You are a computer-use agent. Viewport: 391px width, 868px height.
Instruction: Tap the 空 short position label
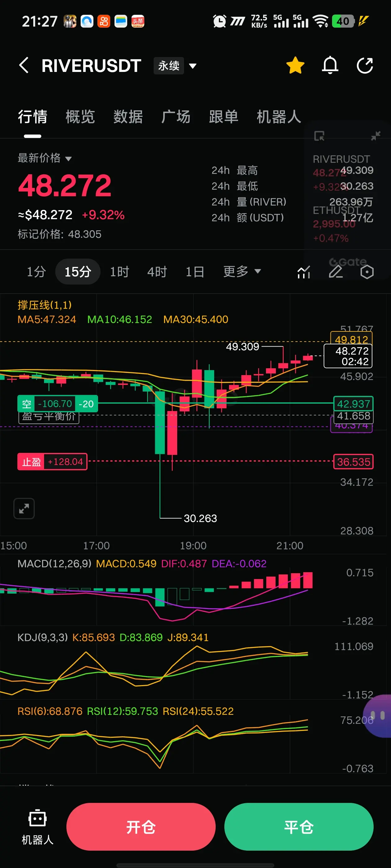(58, 403)
